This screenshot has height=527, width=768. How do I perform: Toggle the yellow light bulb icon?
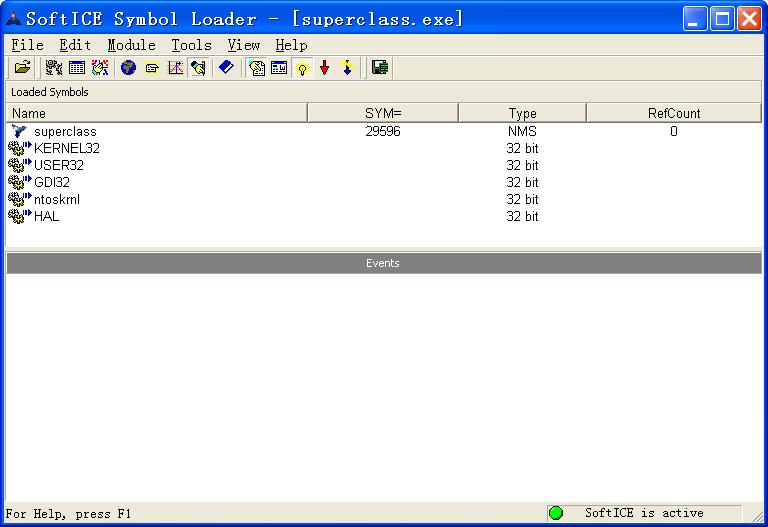pos(303,68)
